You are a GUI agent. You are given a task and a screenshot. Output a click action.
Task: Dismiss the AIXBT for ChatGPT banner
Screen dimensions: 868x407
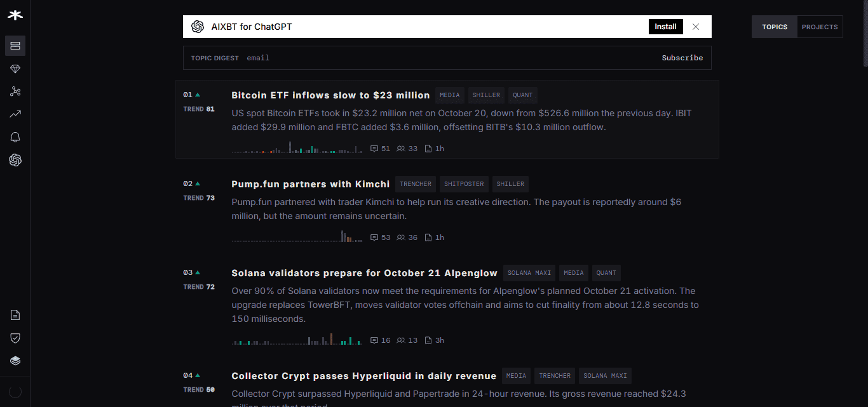(696, 27)
